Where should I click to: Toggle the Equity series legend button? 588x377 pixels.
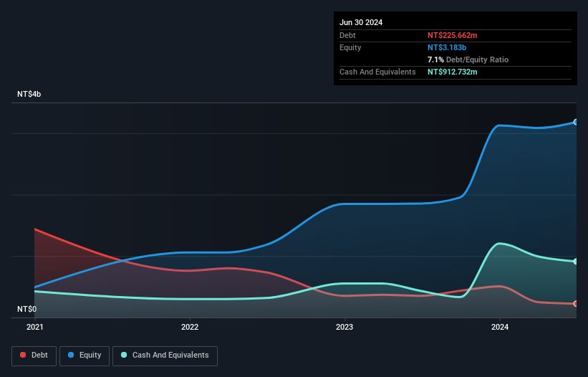(85, 355)
